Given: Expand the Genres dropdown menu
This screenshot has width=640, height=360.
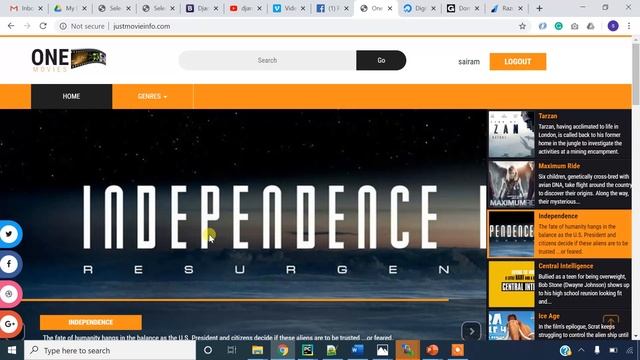Looking at the screenshot, I should pos(152,96).
